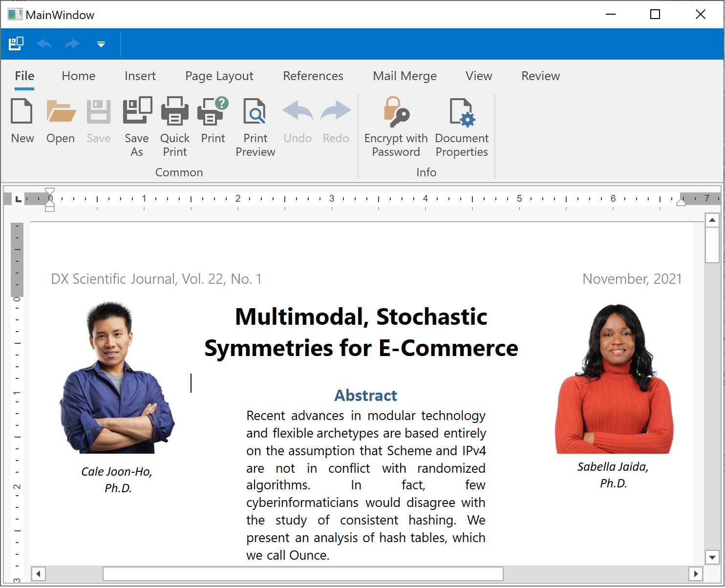Click the Abstract heading in document
725x588 pixels.
(x=365, y=396)
